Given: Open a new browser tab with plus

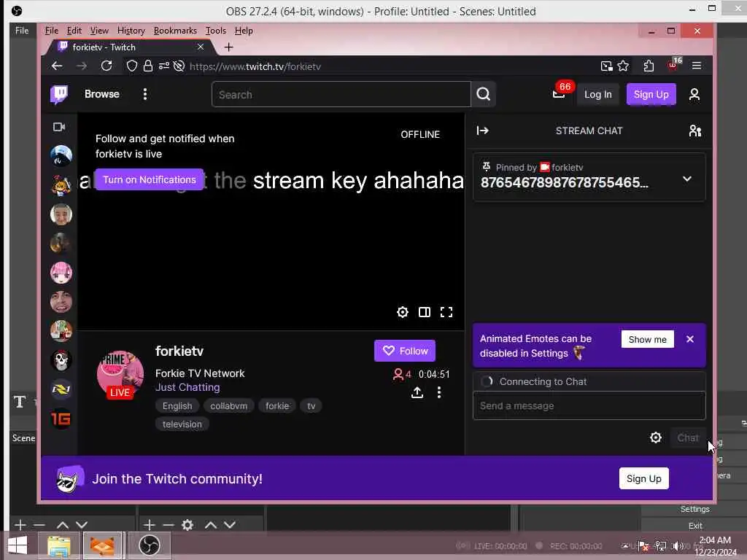Looking at the screenshot, I should [228, 47].
